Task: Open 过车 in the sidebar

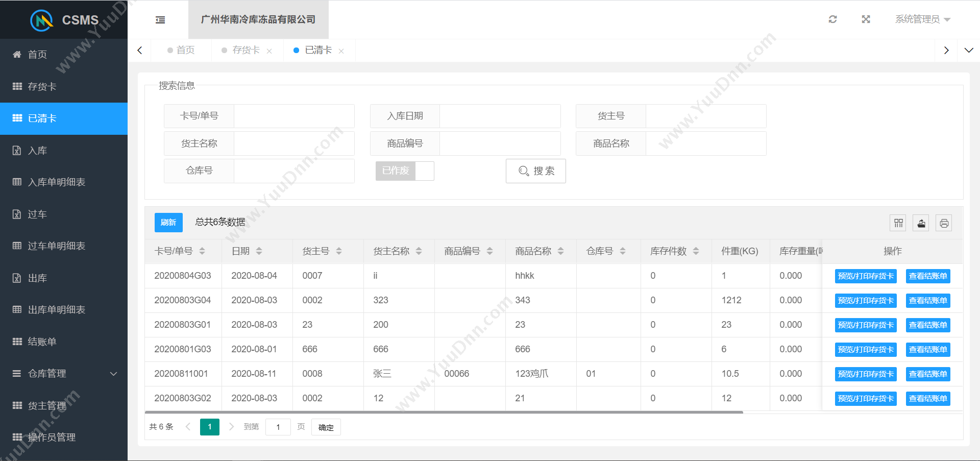Action: [64, 214]
